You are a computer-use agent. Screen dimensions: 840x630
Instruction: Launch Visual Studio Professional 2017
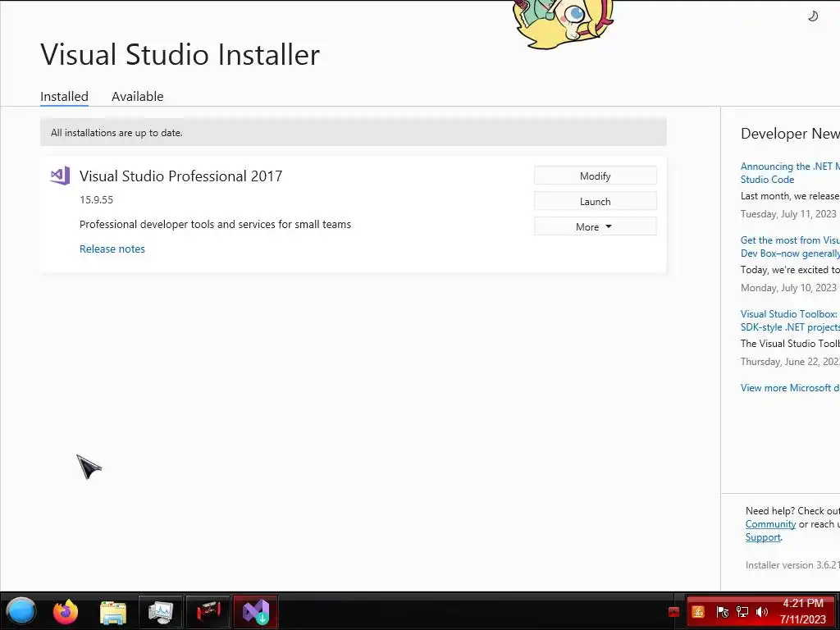tap(596, 202)
